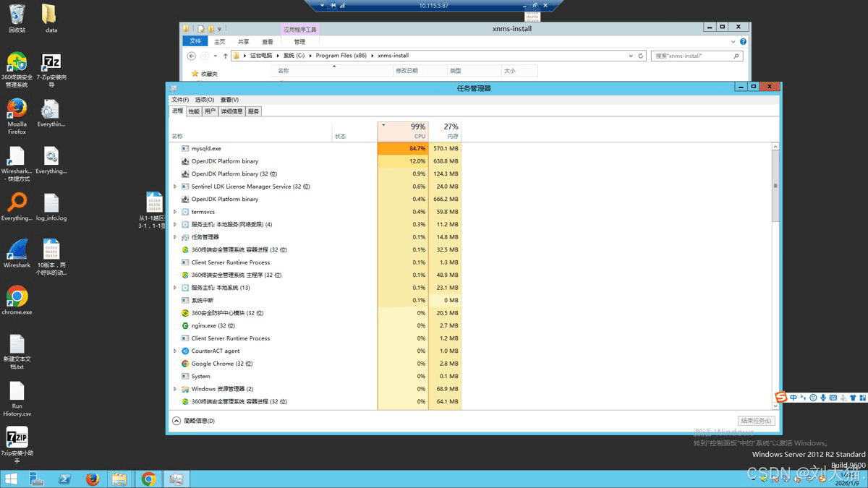The image size is (868, 488).
Task: Sort processes by the 名称 column header
Action: 251,131
